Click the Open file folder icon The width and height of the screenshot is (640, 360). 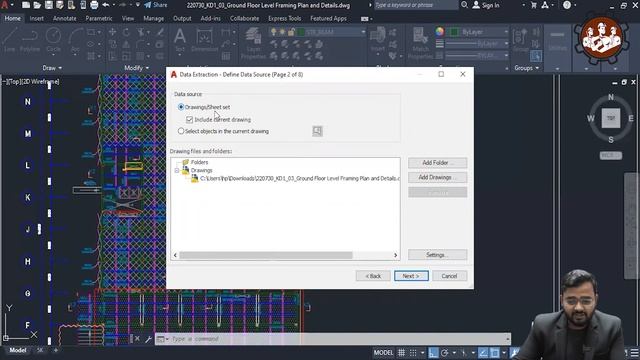tap(37, 5)
